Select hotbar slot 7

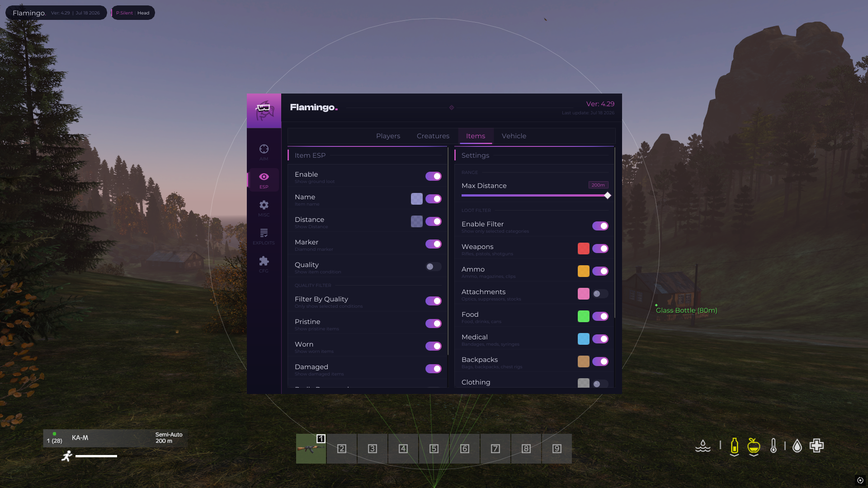[x=495, y=449]
